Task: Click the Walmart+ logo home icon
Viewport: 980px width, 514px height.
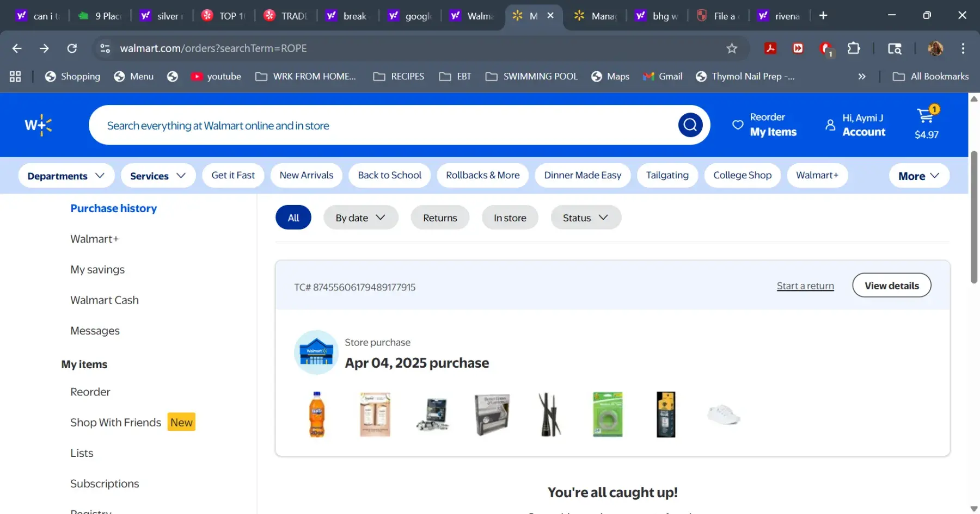Action: tap(38, 126)
